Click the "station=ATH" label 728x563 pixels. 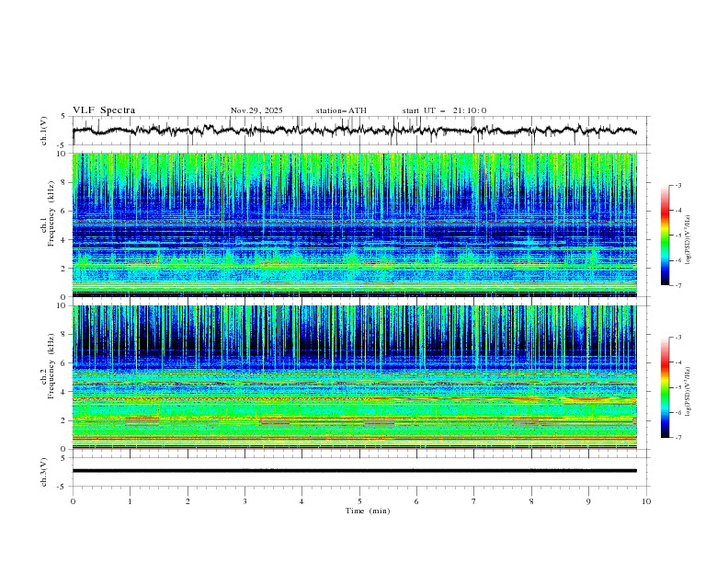(341, 110)
